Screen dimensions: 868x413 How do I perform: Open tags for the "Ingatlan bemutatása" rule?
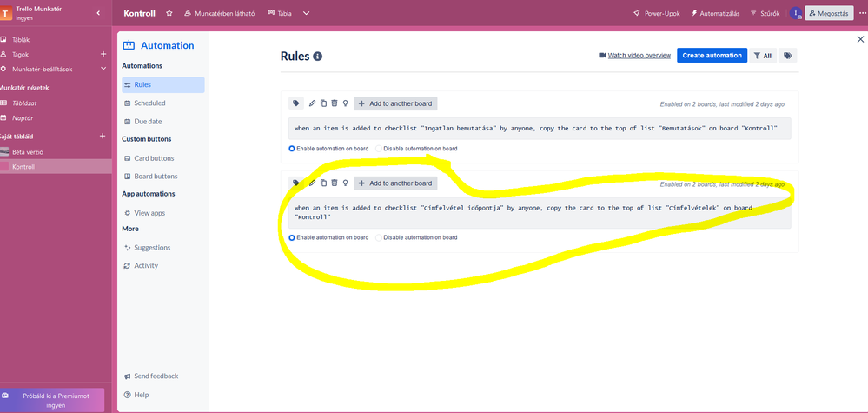296,103
